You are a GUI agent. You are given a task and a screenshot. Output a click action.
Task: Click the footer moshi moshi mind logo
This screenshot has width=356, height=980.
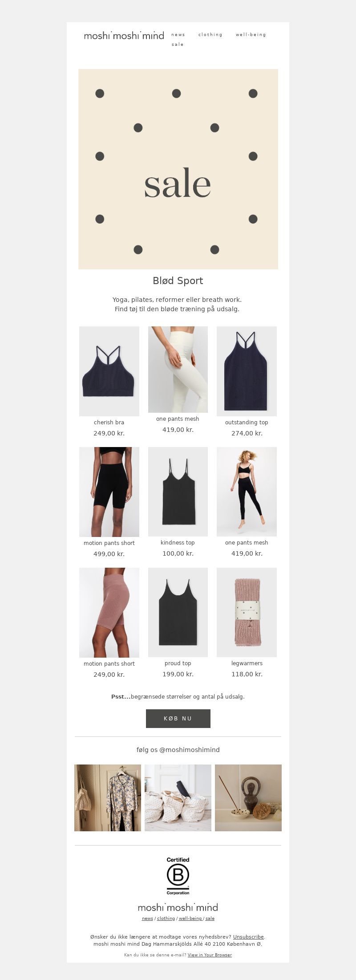click(x=178, y=907)
